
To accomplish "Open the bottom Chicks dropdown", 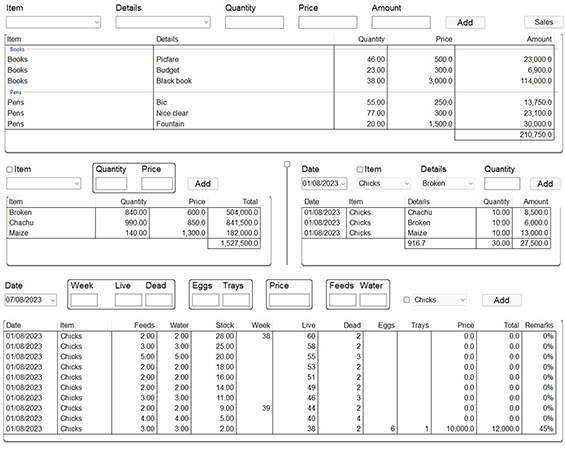I will pyautogui.click(x=440, y=300).
